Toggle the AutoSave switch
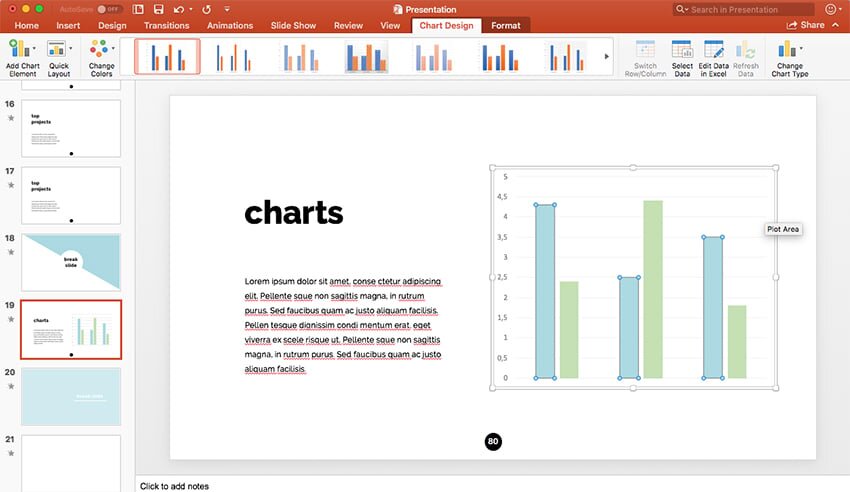This screenshot has width=850, height=492. [108, 9]
